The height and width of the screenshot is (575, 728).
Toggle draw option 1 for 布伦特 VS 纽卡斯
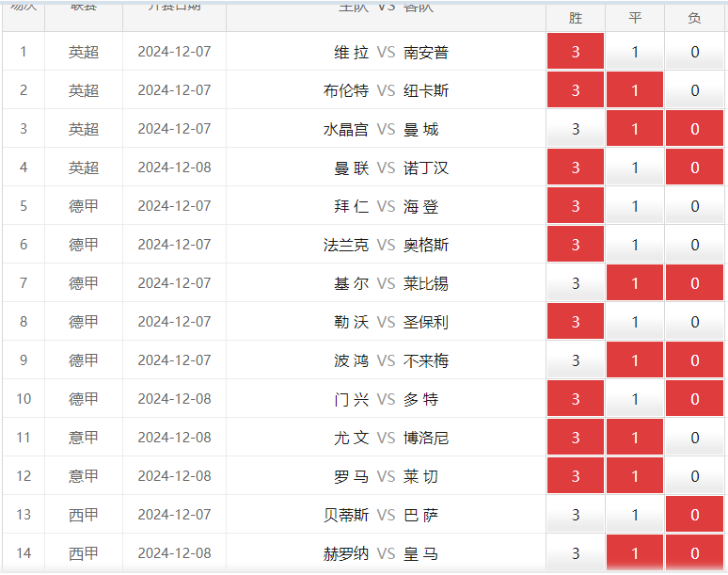tap(635, 89)
